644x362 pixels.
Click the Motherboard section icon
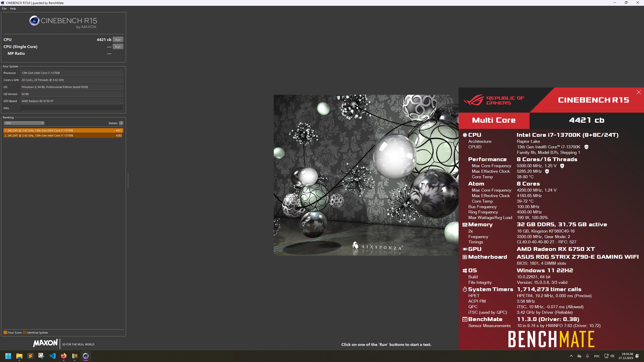coord(465,257)
